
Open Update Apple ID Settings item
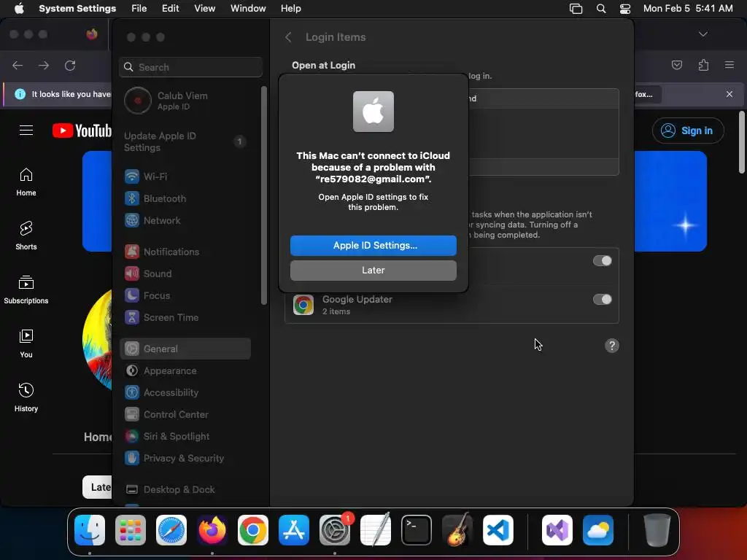coord(186,141)
